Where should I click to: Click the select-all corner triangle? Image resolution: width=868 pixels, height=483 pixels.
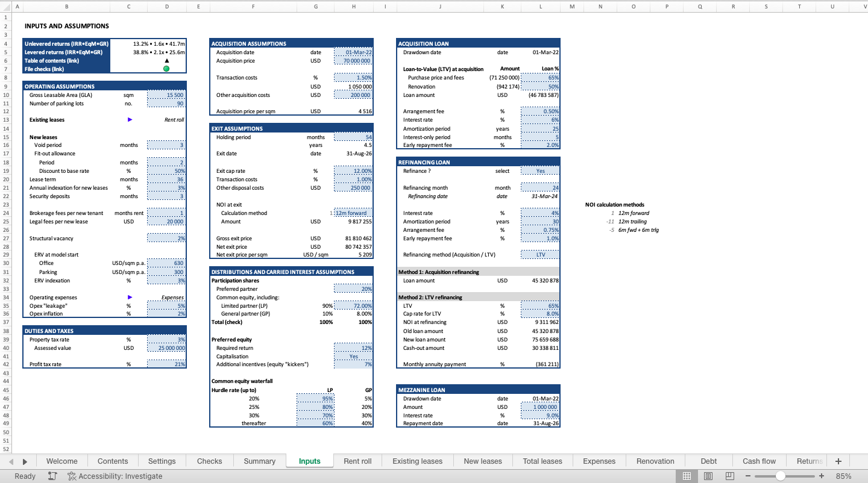coord(5,6)
